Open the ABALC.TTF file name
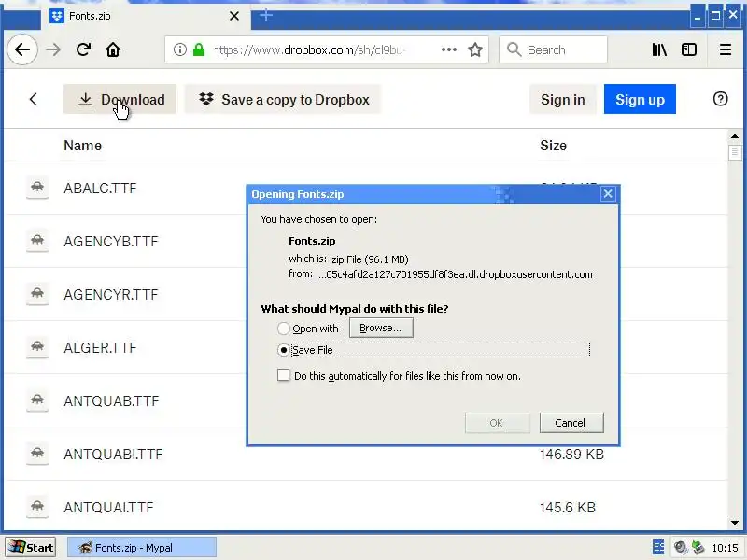The height and width of the screenshot is (560, 747). (x=100, y=189)
